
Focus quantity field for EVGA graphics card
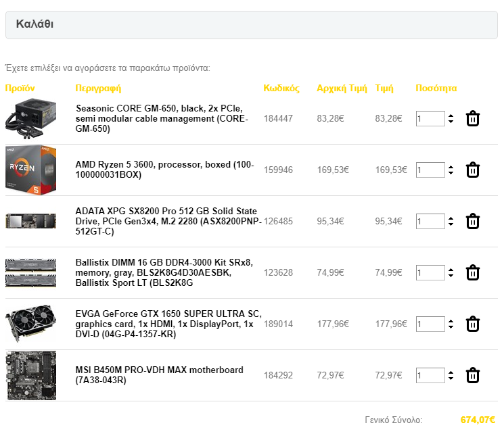[x=430, y=324]
